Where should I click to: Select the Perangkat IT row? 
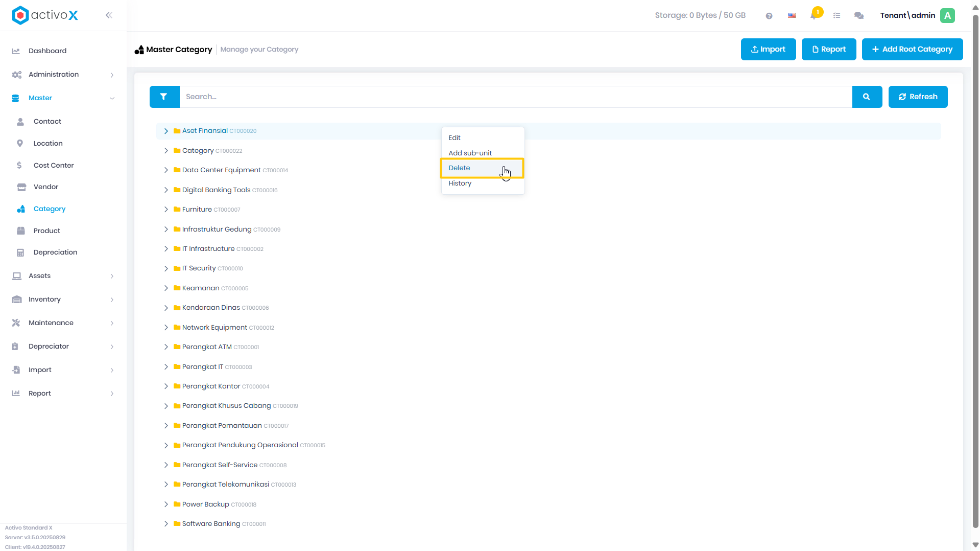point(548,367)
